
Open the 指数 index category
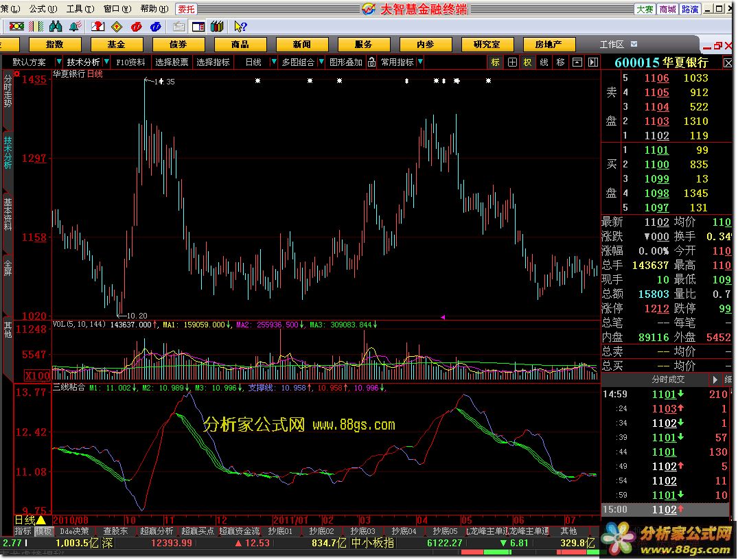tap(55, 44)
